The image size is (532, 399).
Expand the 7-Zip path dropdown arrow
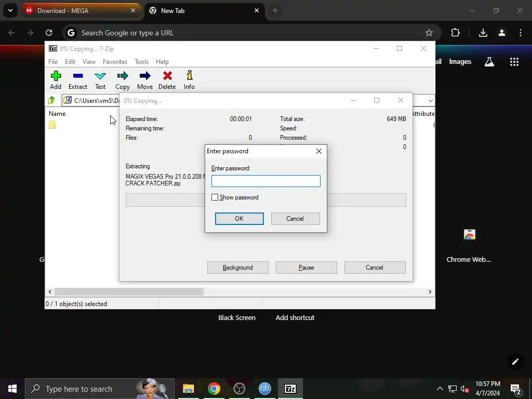(430, 100)
